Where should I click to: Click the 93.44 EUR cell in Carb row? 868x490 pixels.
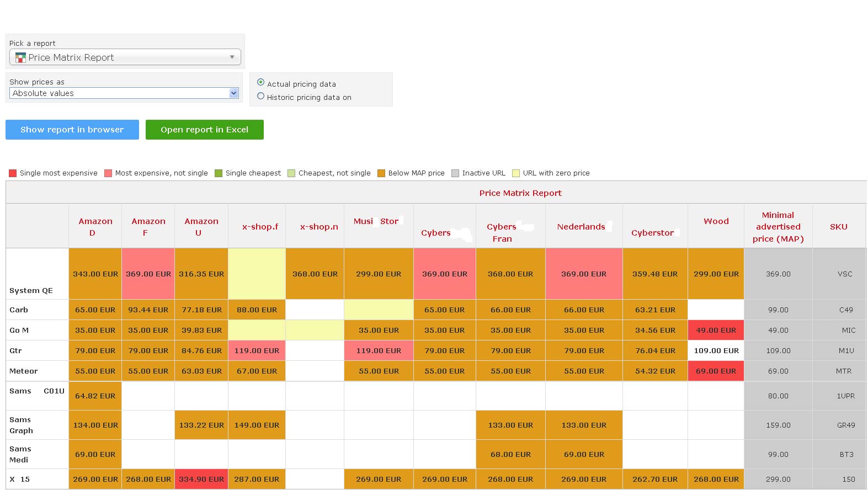click(148, 310)
